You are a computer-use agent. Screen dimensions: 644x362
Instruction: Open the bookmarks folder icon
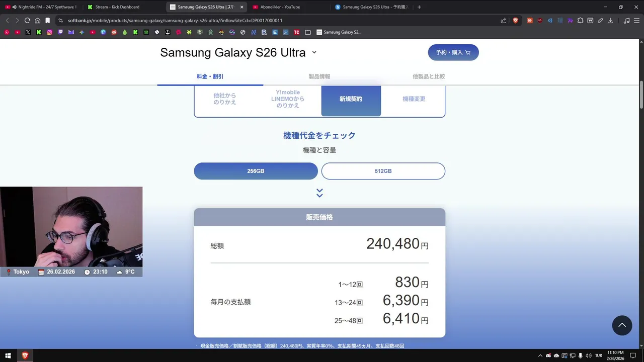coord(308,32)
